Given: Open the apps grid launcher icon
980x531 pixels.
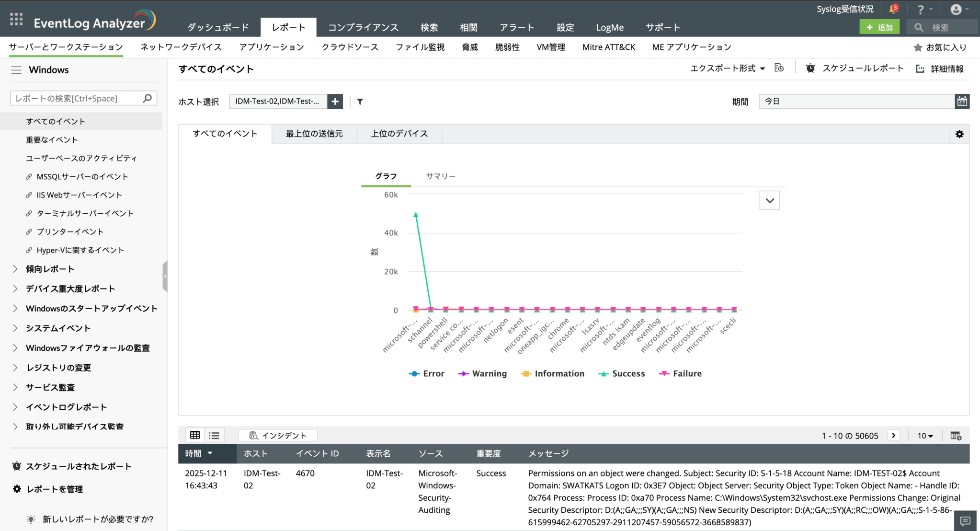Looking at the screenshot, I should [16, 19].
